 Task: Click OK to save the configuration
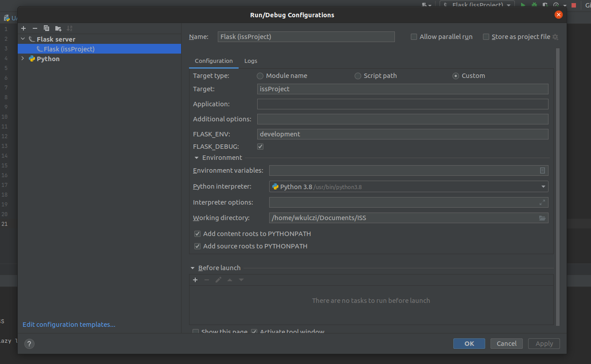point(469,344)
